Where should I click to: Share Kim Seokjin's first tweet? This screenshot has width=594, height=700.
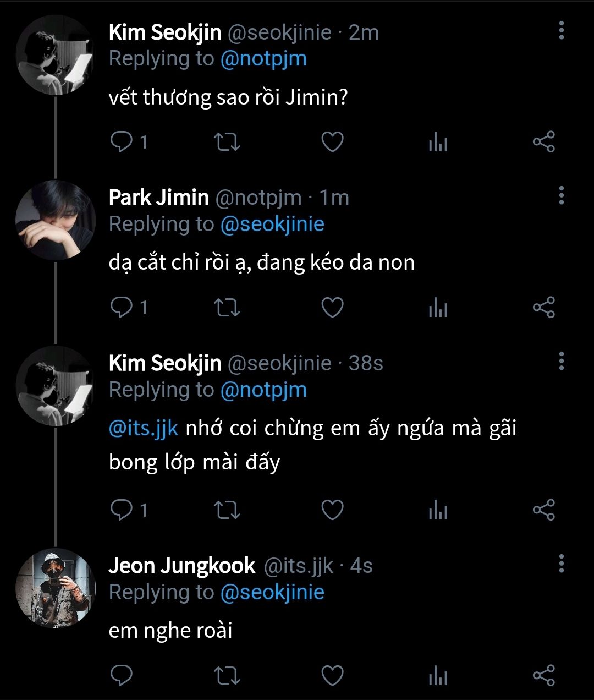[x=544, y=142]
